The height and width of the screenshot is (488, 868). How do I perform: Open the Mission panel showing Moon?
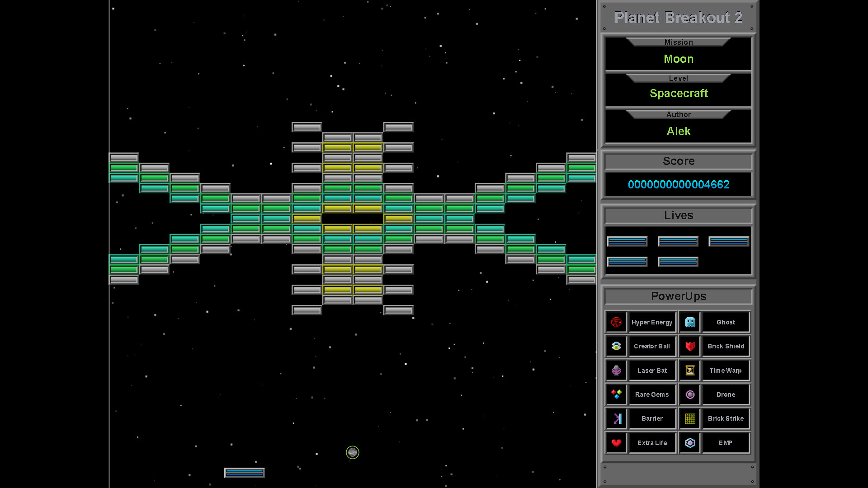678,42
